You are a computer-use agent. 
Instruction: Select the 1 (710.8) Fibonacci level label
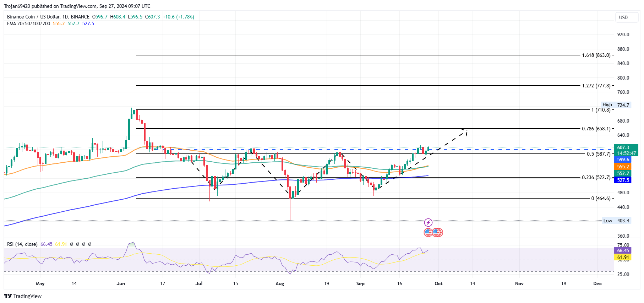coord(601,110)
